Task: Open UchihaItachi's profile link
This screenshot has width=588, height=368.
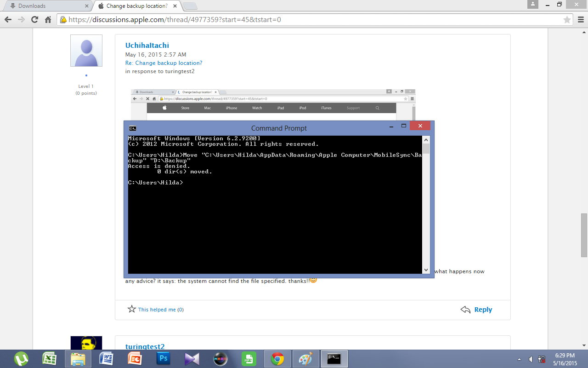Action: tap(147, 45)
